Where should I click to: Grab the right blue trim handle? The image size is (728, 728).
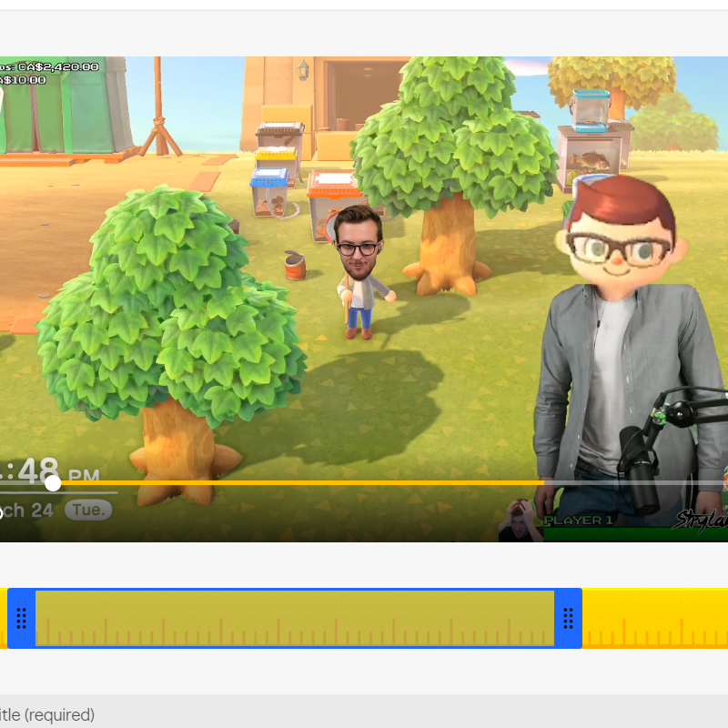[x=568, y=618]
